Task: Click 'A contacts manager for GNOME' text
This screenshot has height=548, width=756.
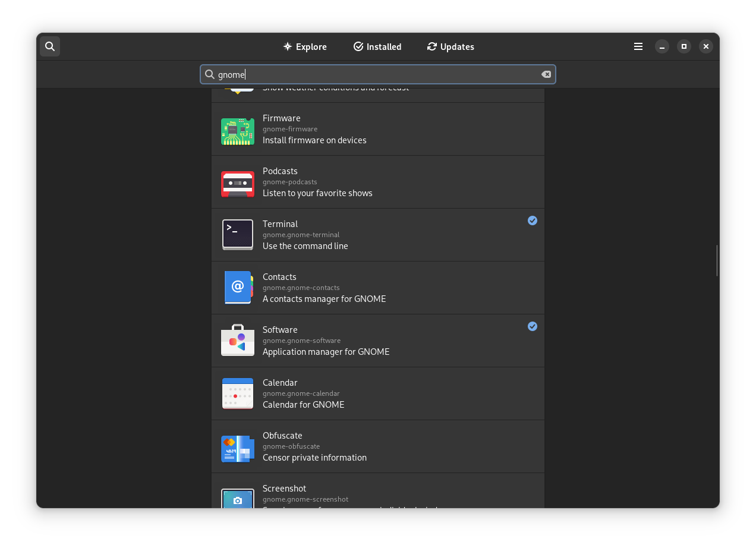Action: (x=325, y=299)
